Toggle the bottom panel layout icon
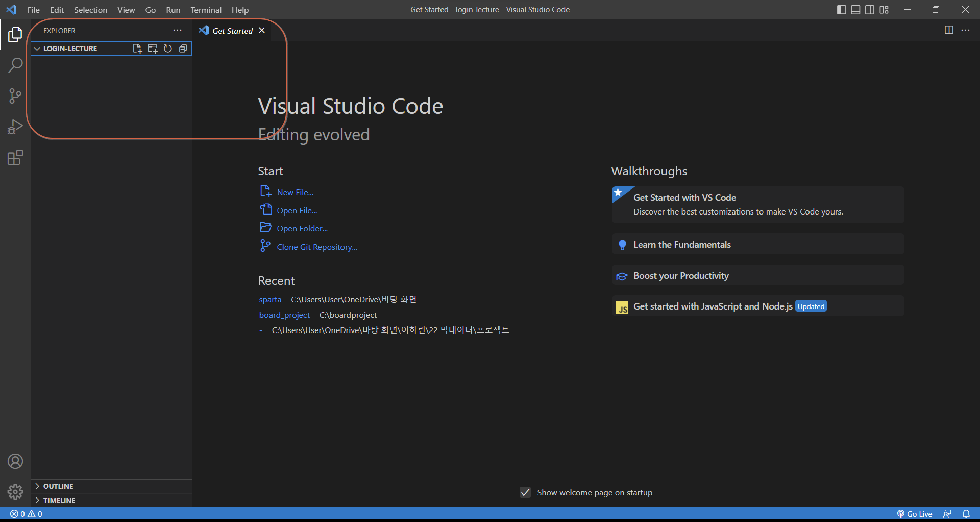Image resolution: width=980 pixels, height=522 pixels. pyautogui.click(x=855, y=10)
